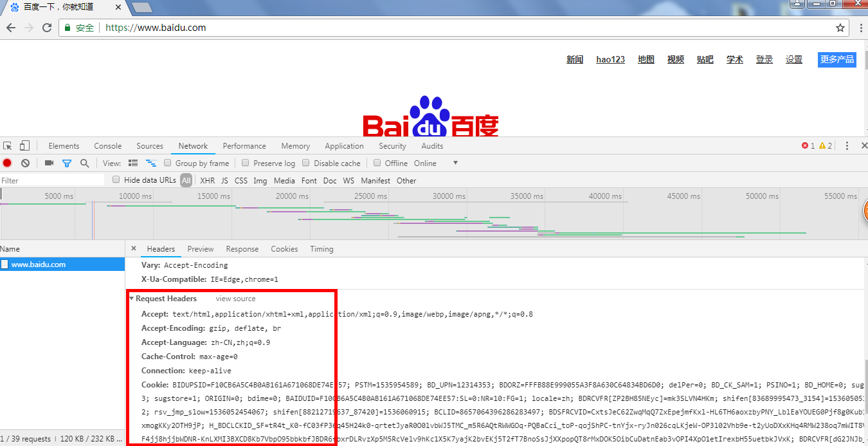The height and width of the screenshot is (446, 868).
Task: Enable Group by frame checkbox
Action: [x=168, y=163]
